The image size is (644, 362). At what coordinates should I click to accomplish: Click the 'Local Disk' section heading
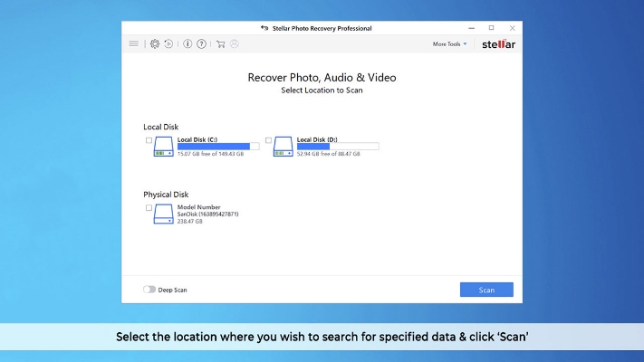coord(160,127)
